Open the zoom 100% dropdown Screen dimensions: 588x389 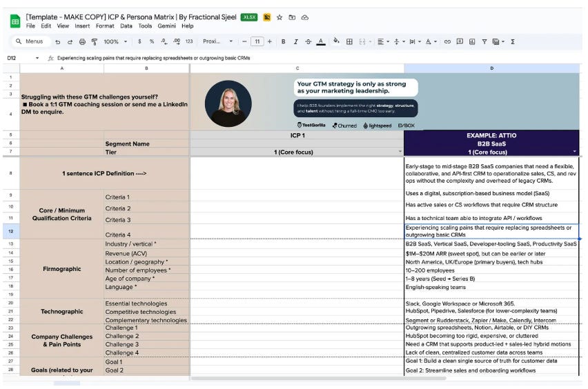tap(115, 41)
